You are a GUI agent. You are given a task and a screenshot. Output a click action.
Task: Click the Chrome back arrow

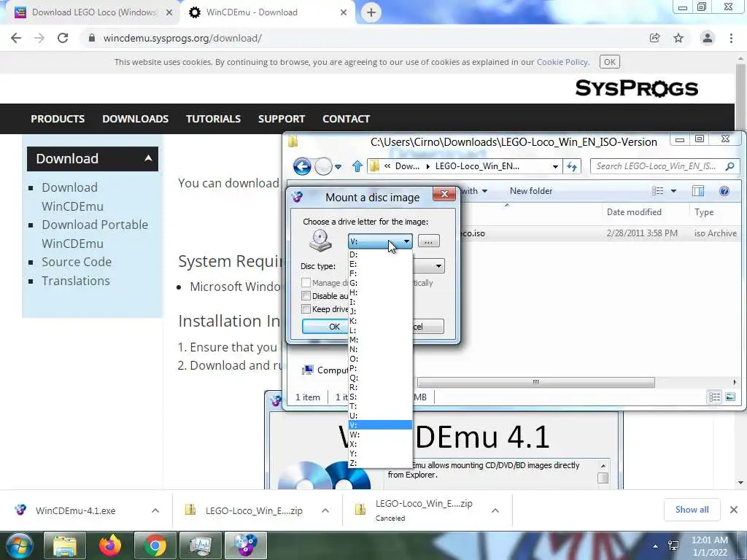(x=16, y=38)
